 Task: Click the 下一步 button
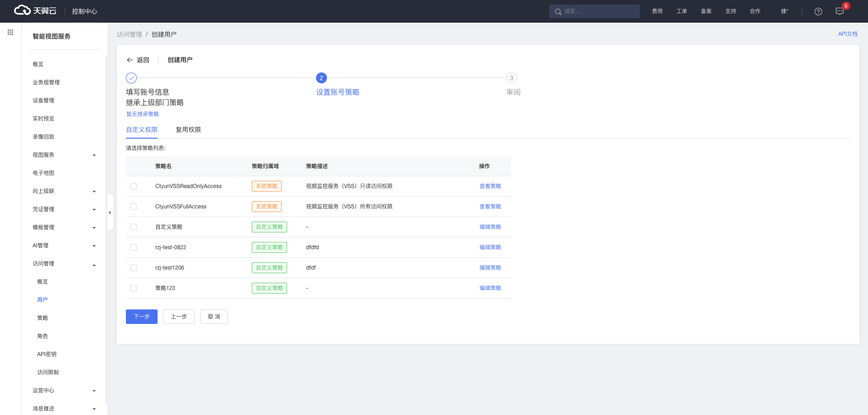141,317
